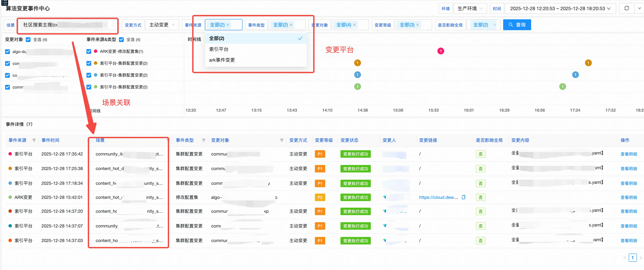Screen dimensions: 644x270
Task: Click the filter icon on 变更对象 column
Action: click(281, 140)
